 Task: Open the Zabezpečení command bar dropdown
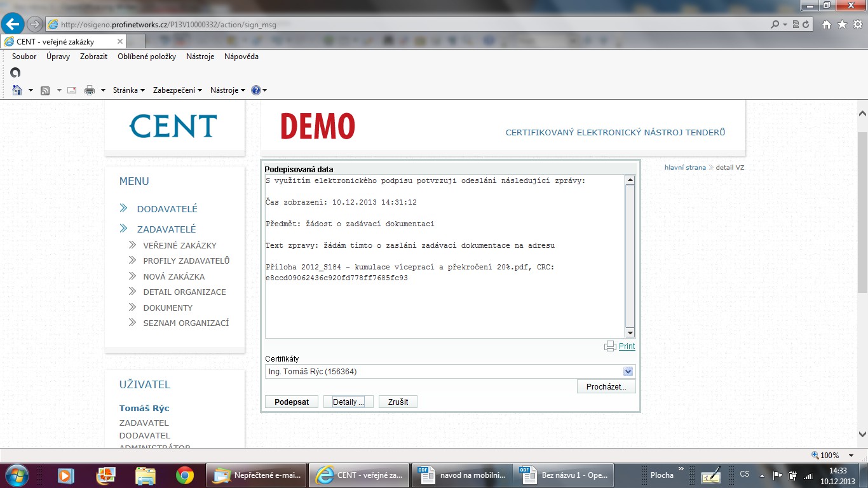tap(177, 90)
